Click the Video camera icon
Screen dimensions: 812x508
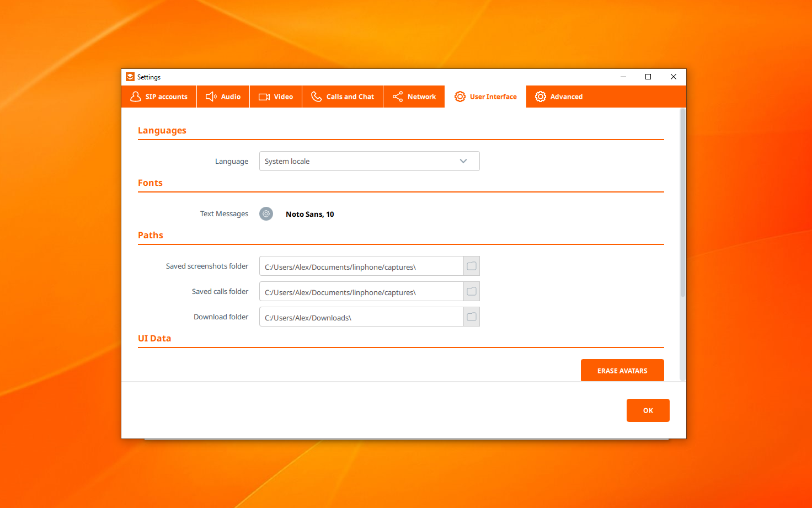click(x=264, y=97)
